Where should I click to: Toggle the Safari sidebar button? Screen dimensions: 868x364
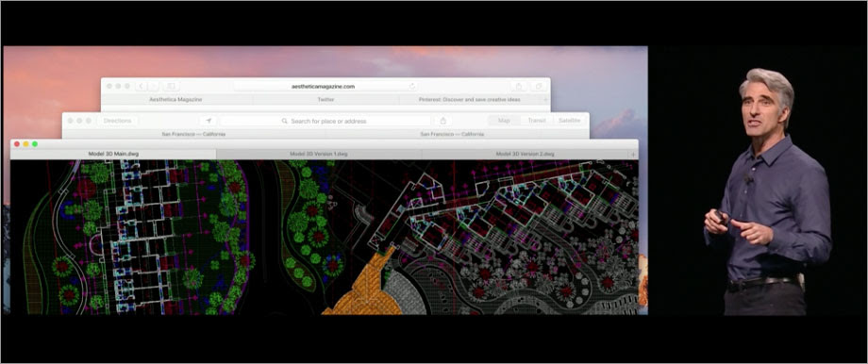pos(171,87)
